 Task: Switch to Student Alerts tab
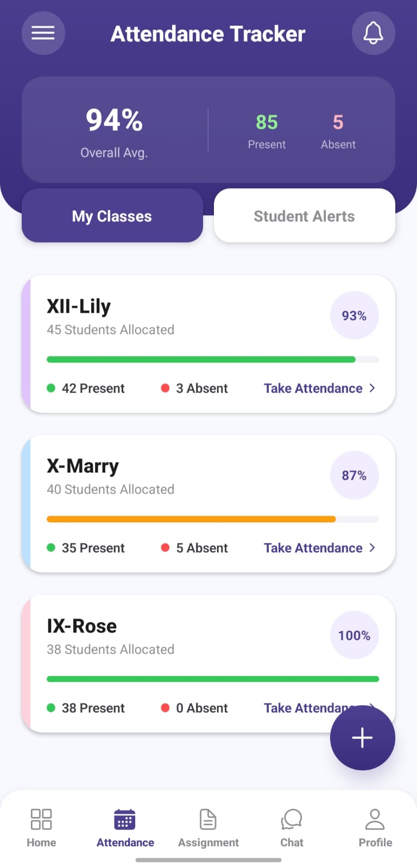[x=304, y=216]
